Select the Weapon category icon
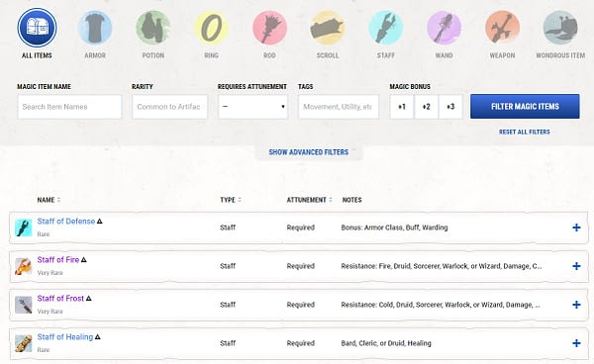This screenshot has width=594, height=364. [x=502, y=28]
